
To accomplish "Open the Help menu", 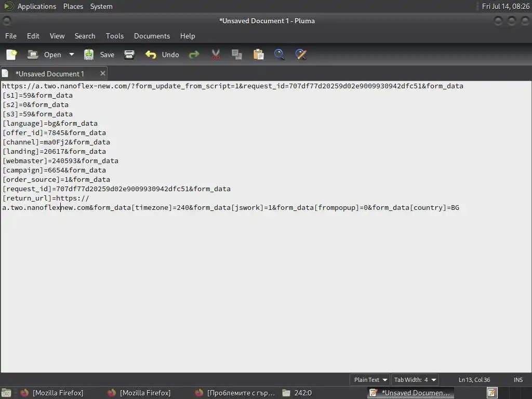I will click(188, 36).
